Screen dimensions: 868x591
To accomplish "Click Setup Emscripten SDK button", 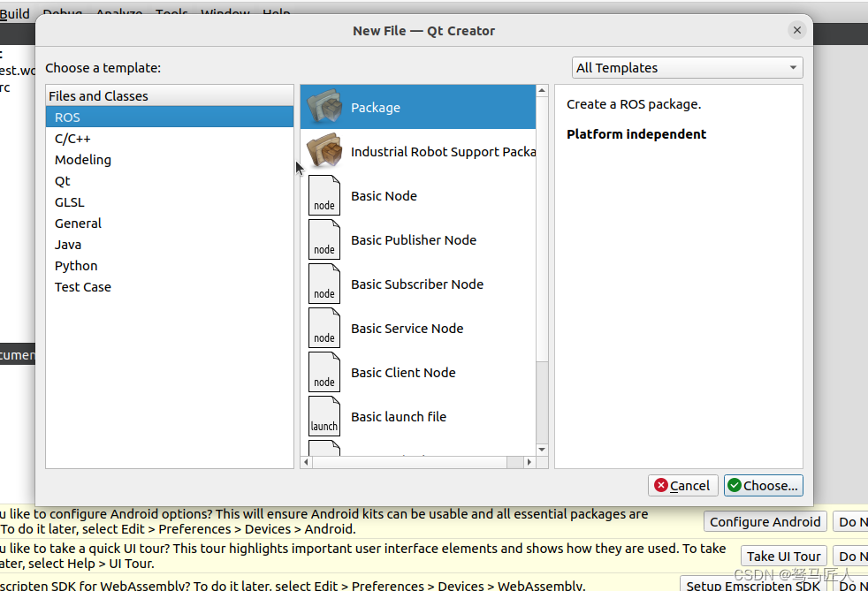I will [x=753, y=584].
